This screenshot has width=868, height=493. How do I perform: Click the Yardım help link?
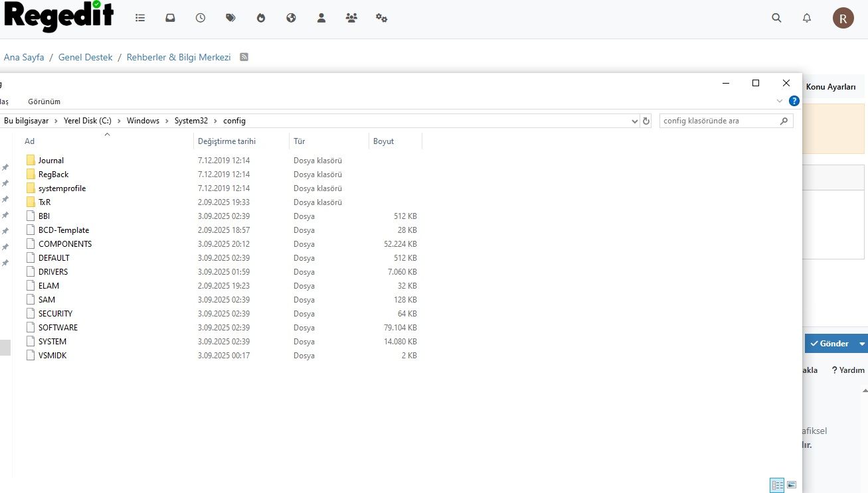point(848,370)
